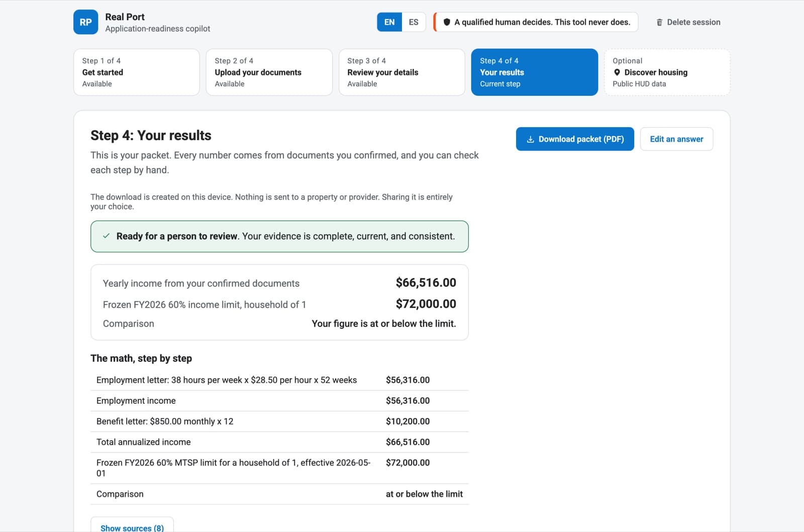Click the download arrow icon on packet button
804x532 pixels.
tap(530, 139)
